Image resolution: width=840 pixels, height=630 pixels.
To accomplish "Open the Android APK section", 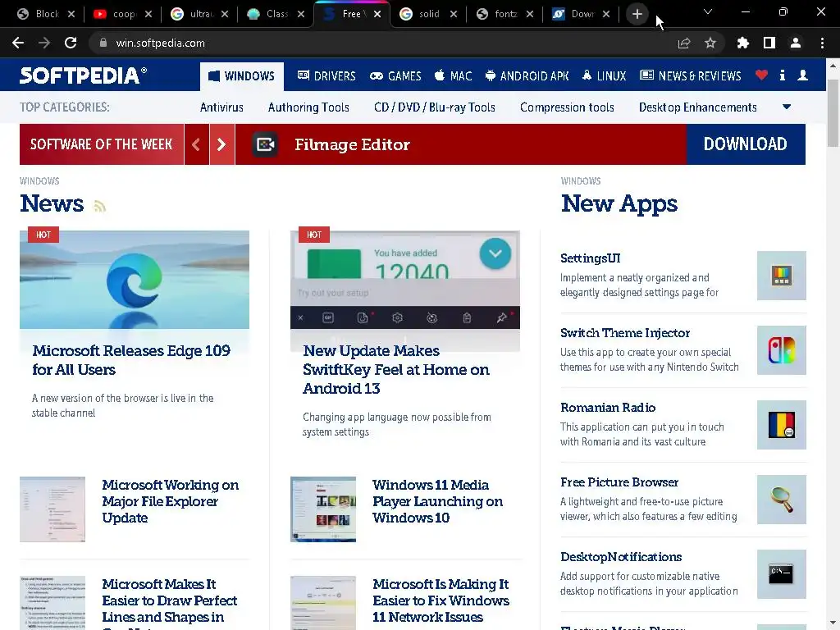I will [527, 76].
